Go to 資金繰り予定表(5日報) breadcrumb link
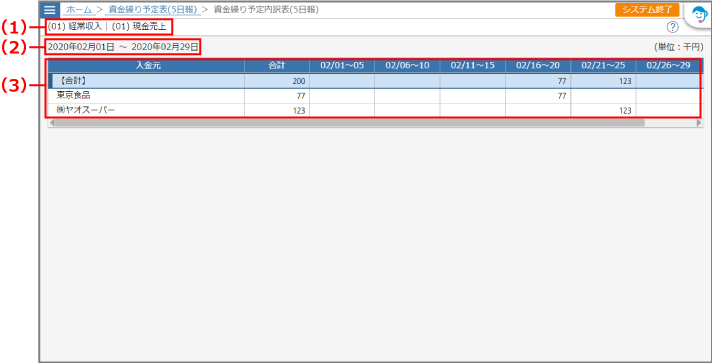 pos(153,10)
